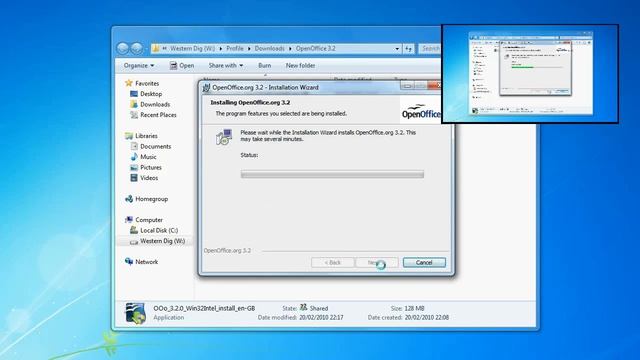
Task: Click Burn in the Explorer toolbar
Action: pos(264,65)
